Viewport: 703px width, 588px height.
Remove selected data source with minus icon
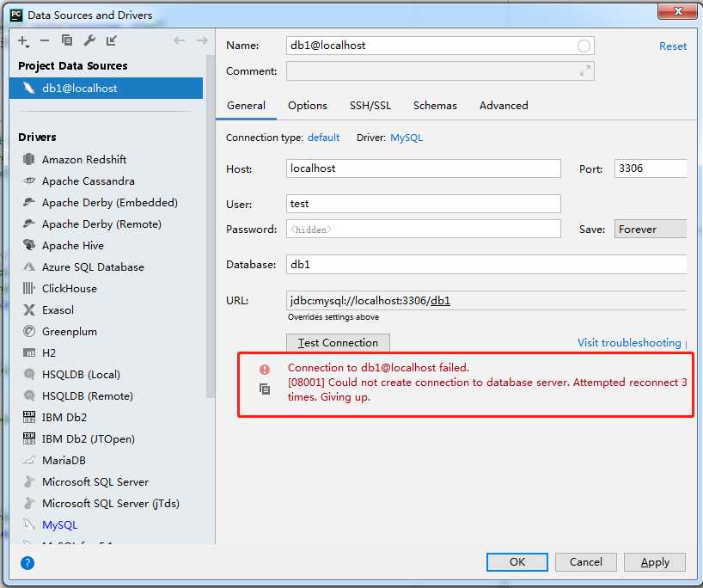(45, 40)
